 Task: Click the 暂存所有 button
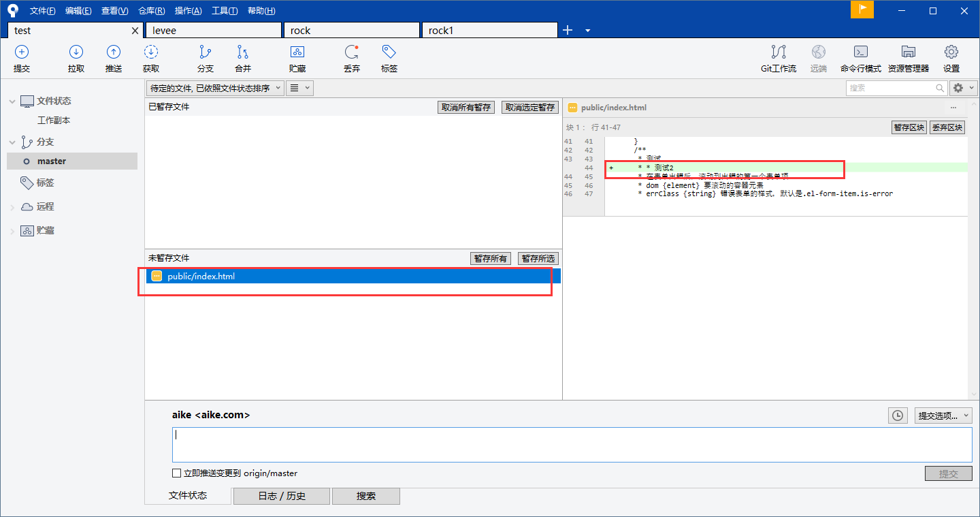point(491,259)
